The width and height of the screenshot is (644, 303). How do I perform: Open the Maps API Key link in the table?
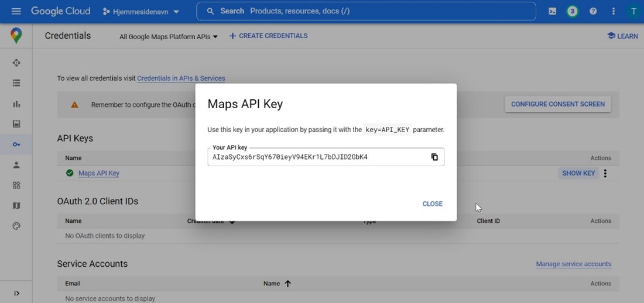pos(98,173)
